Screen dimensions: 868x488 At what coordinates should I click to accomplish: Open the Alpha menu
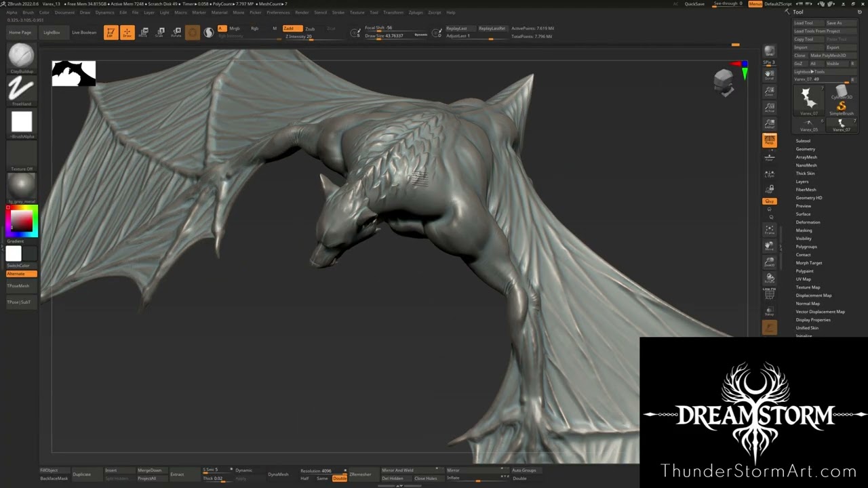(12, 12)
